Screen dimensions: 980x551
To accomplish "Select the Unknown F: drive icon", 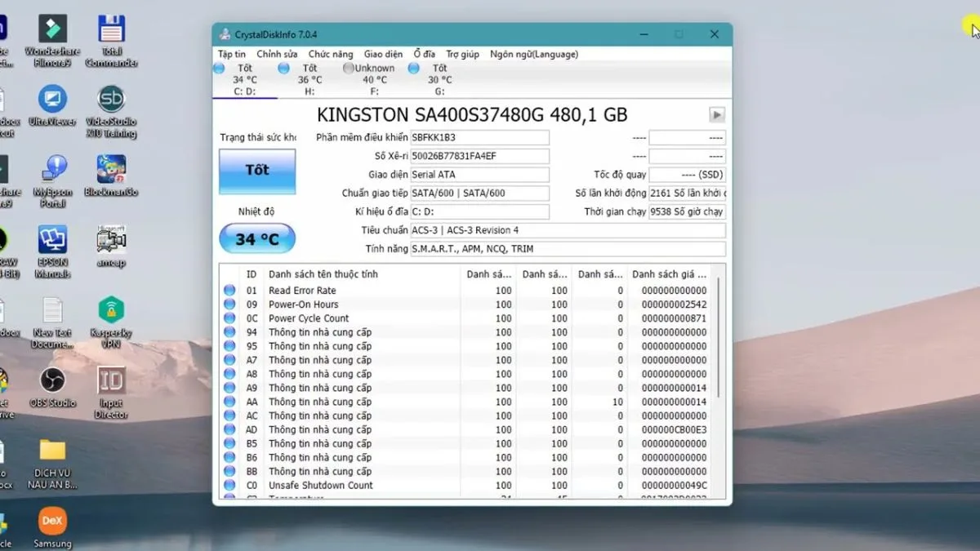I will pyautogui.click(x=349, y=69).
